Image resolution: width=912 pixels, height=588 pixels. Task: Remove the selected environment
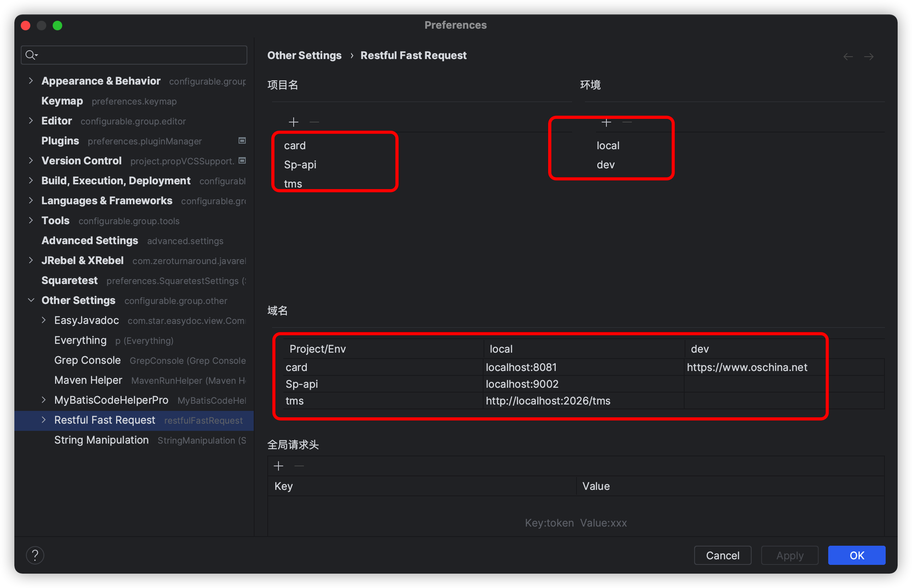point(627,122)
